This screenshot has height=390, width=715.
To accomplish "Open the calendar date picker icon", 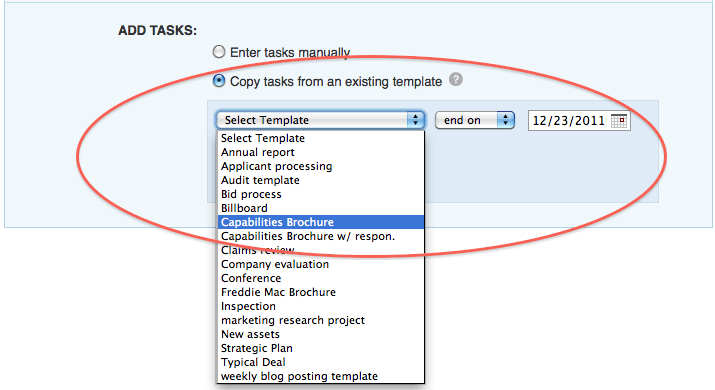I will (619, 121).
